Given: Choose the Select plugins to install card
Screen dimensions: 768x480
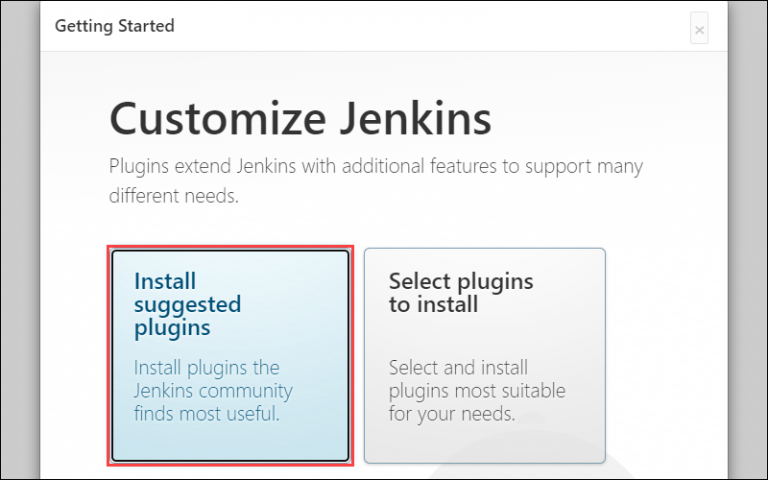Looking at the screenshot, I should click(x=484, y=356).
